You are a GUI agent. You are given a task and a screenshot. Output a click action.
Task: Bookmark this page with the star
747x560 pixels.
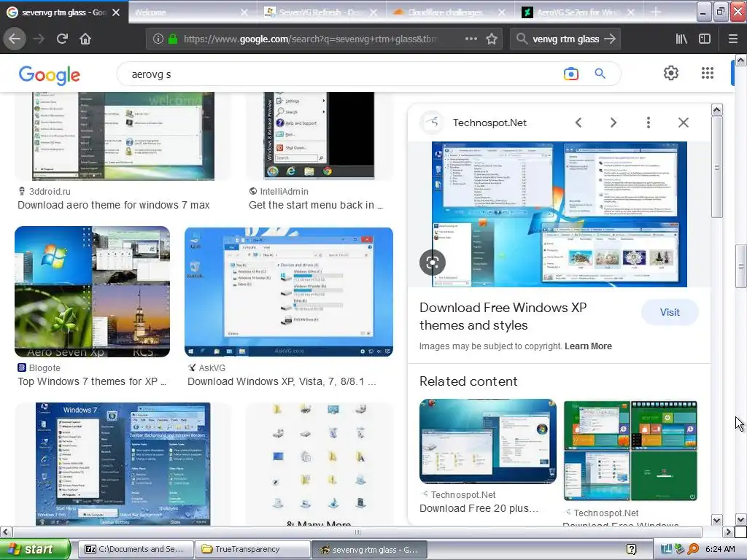[492, 39]
